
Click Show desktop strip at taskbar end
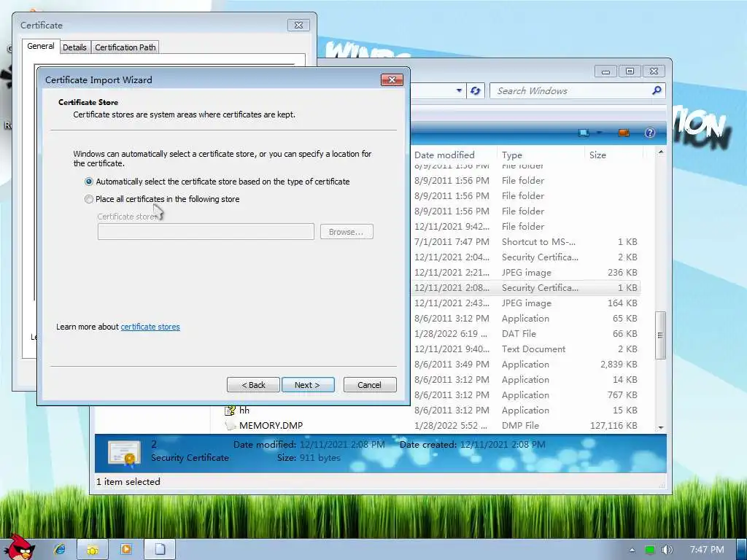pyautogui.click(x=741, y=550)
